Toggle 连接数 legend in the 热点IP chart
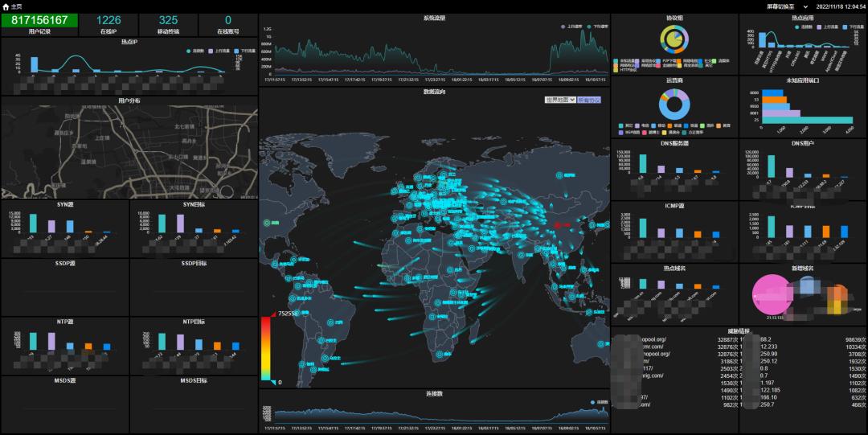 click(x=196, y=51)
